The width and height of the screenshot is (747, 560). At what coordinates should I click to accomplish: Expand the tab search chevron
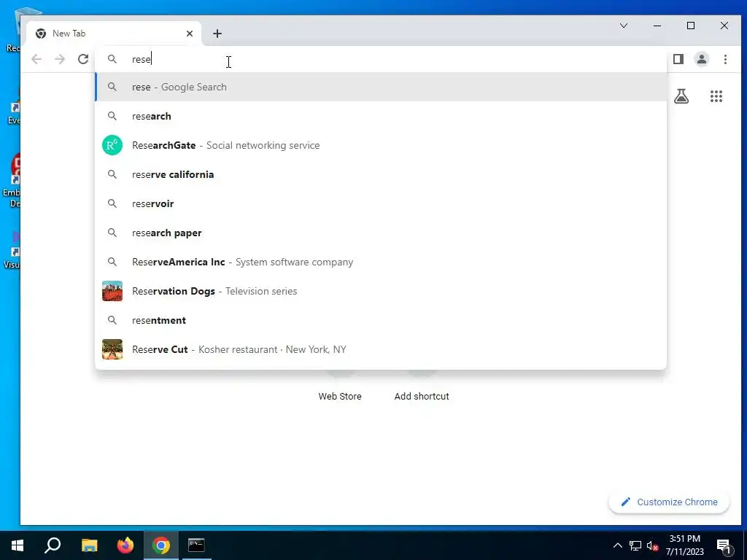click(x=624, y=26)
